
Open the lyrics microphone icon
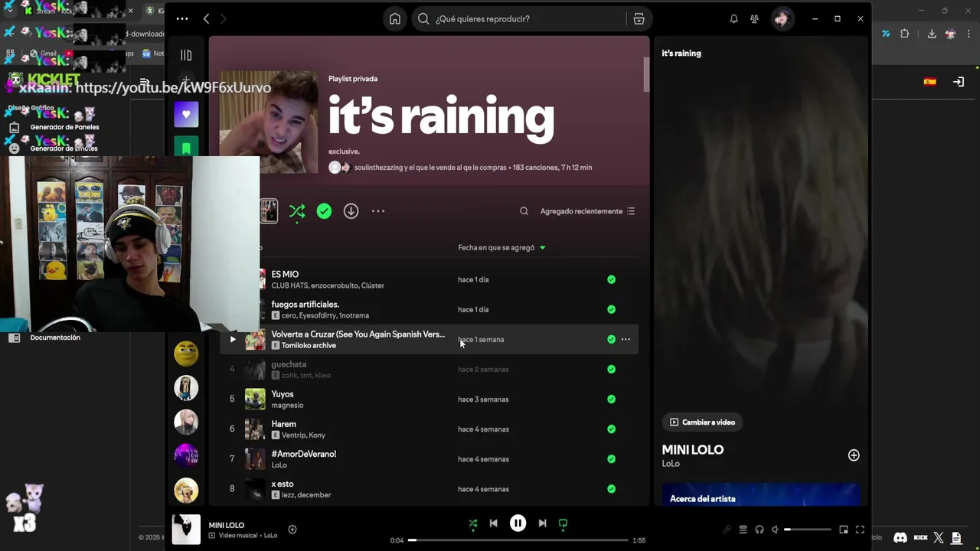727,530
